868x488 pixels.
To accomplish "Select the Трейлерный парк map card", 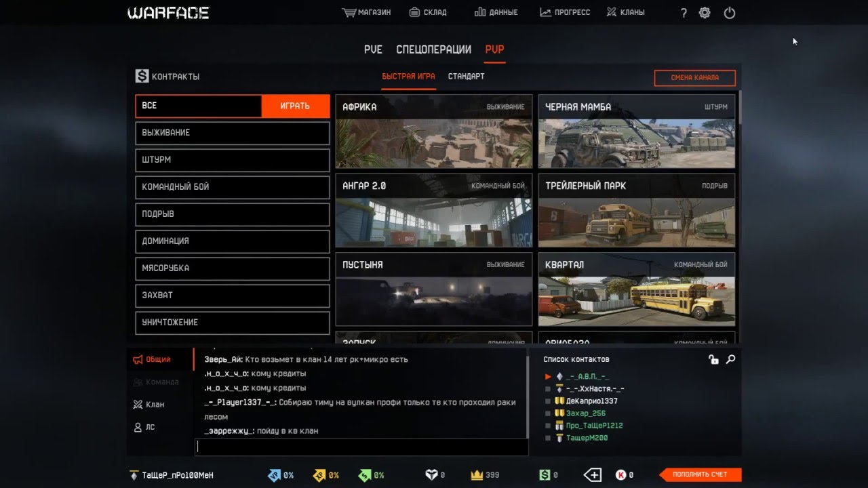I will coord(637,210).
